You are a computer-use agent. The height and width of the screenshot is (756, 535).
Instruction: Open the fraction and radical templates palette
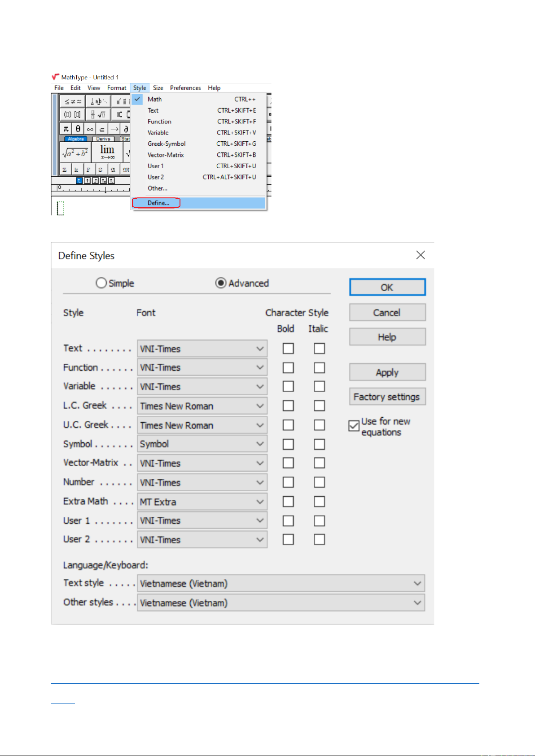point(98,115)
